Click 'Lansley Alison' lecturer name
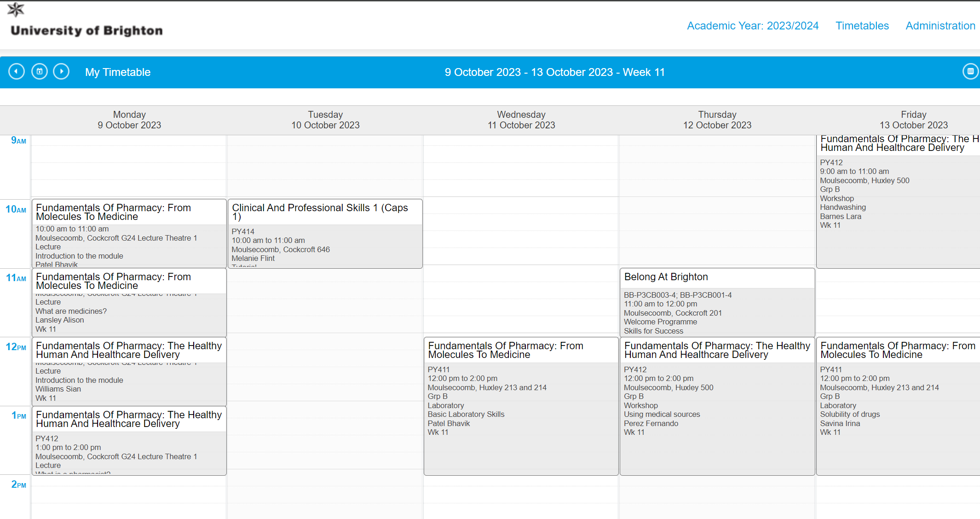This screenshot has width=980, height=519. pos(60,320)
